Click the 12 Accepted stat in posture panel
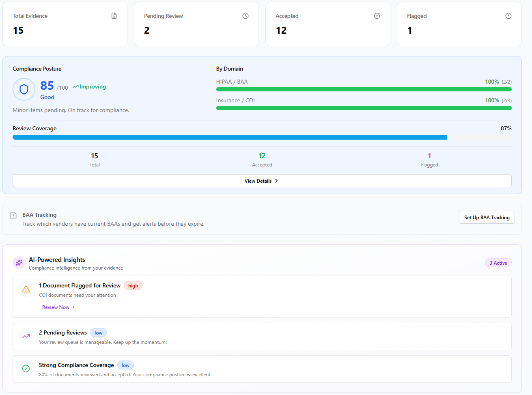The width and height of the screenshot is (532, 395). 262,160
